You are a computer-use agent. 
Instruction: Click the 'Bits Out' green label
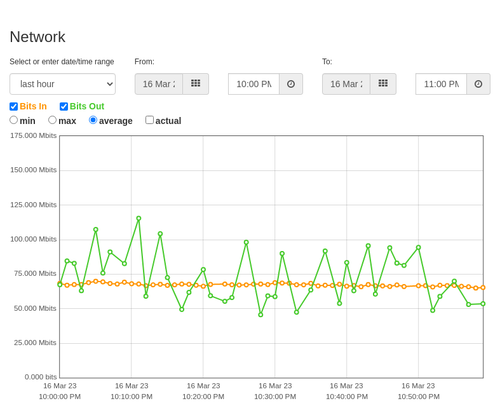pos(87,106)
